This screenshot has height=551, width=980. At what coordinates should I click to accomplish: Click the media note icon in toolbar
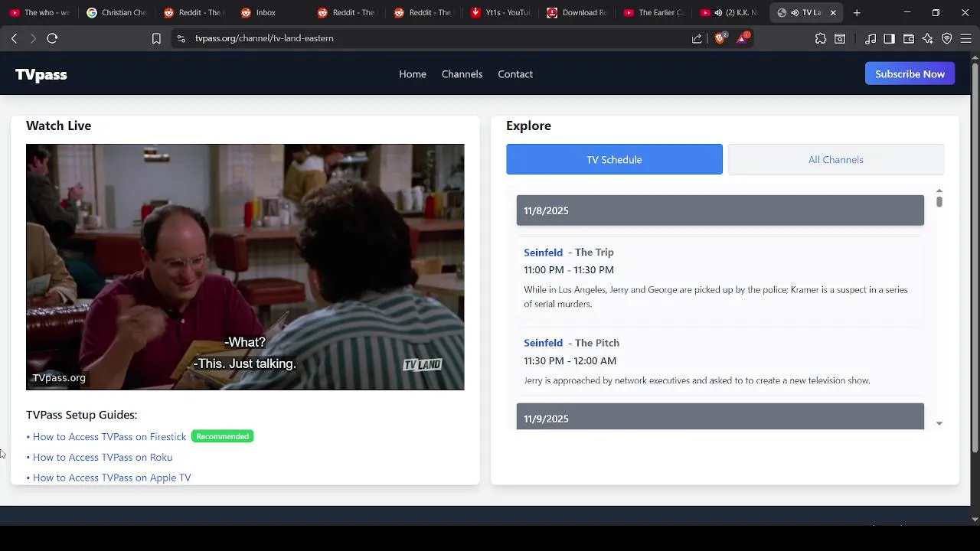[871, 38]
